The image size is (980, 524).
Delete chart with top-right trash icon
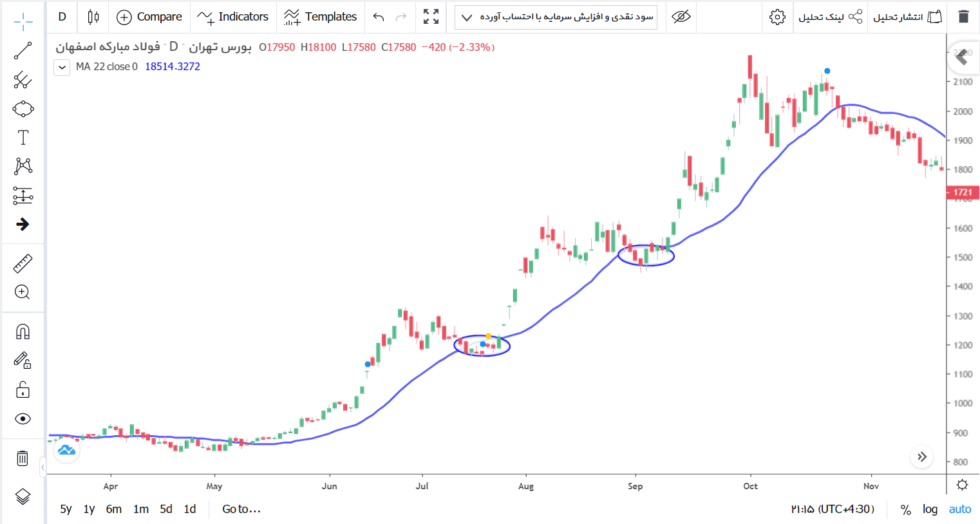(963, 17)
